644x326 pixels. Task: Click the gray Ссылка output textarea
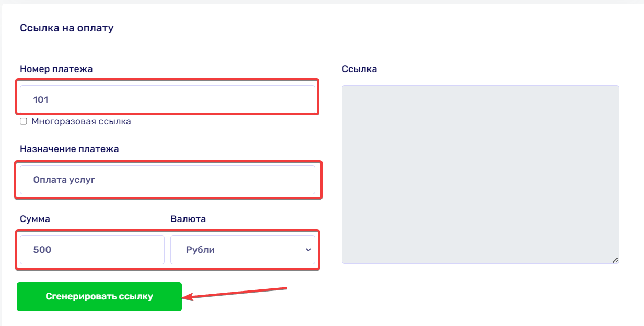[480, 174]
